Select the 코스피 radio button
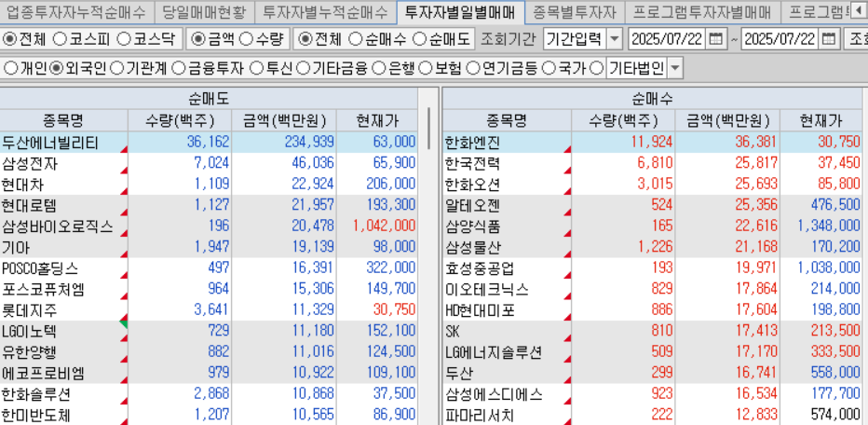868x425 pixels. tap(60, 39)
